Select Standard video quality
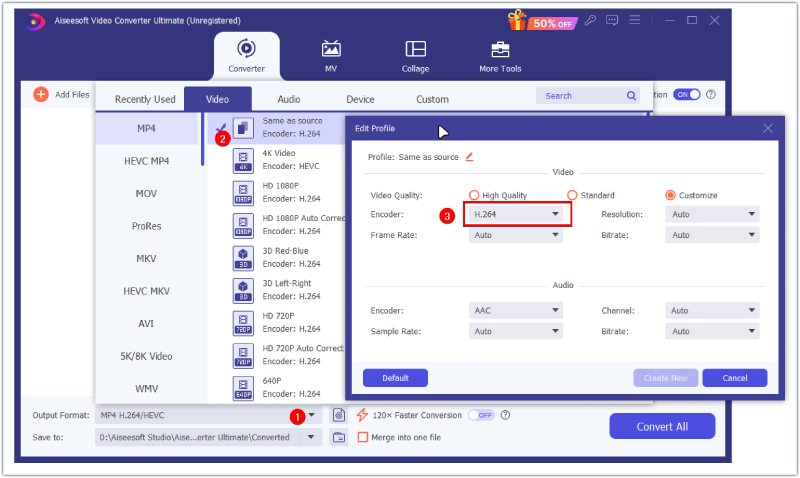The image size is (800, 478). pos(572,195)
